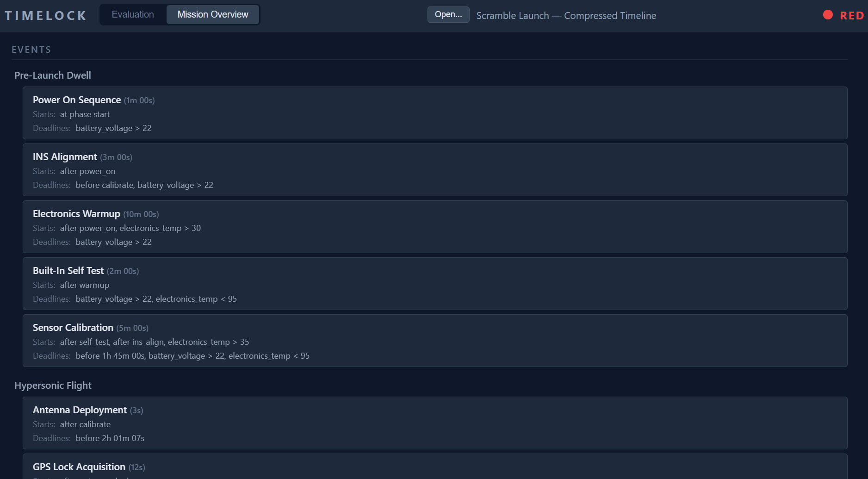Click the 'before 1h 45m 00s' deadline text
The image size is (868, 479).
(110, 356)
